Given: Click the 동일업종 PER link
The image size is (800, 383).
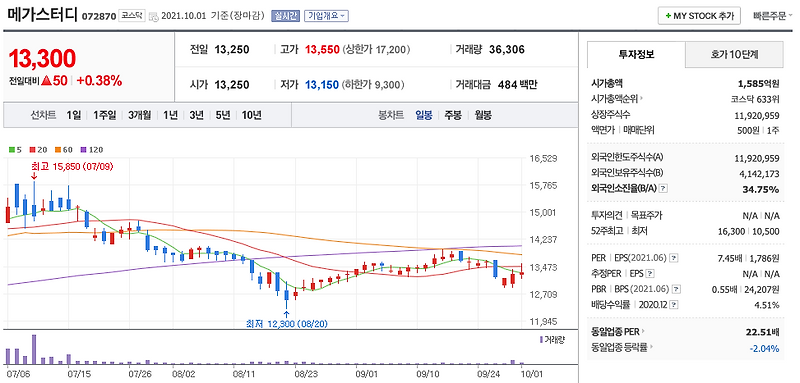Looking at the screenshot, I should click(615, 332).
